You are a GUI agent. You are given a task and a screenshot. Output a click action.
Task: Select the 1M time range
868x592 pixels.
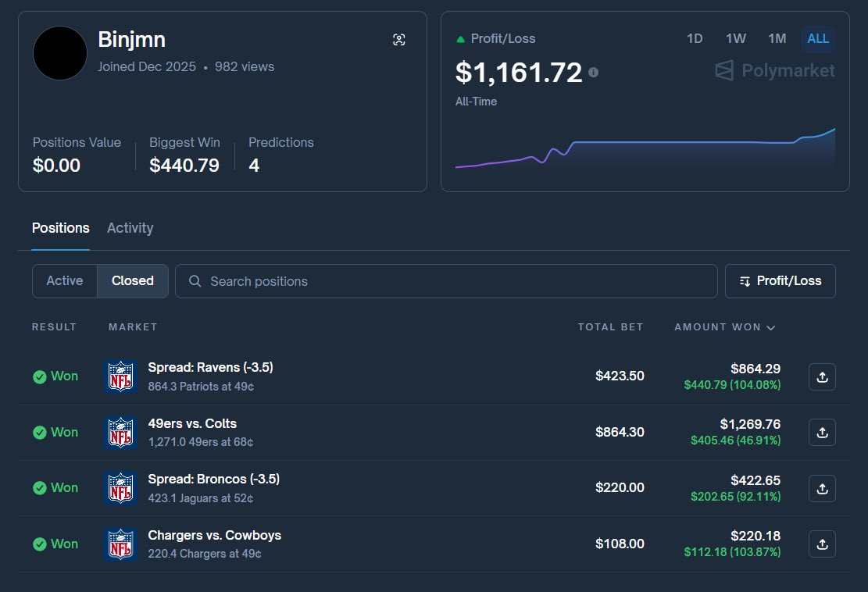[x=777, y=39]
